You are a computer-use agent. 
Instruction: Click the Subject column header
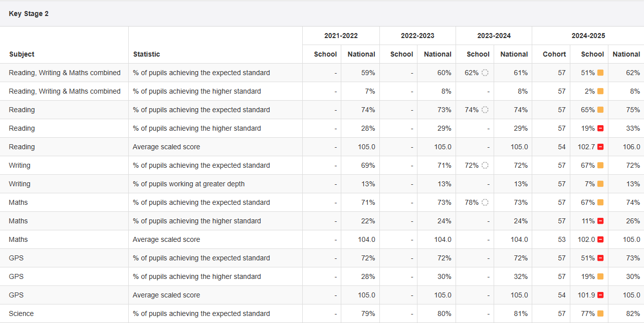(22, 54)
